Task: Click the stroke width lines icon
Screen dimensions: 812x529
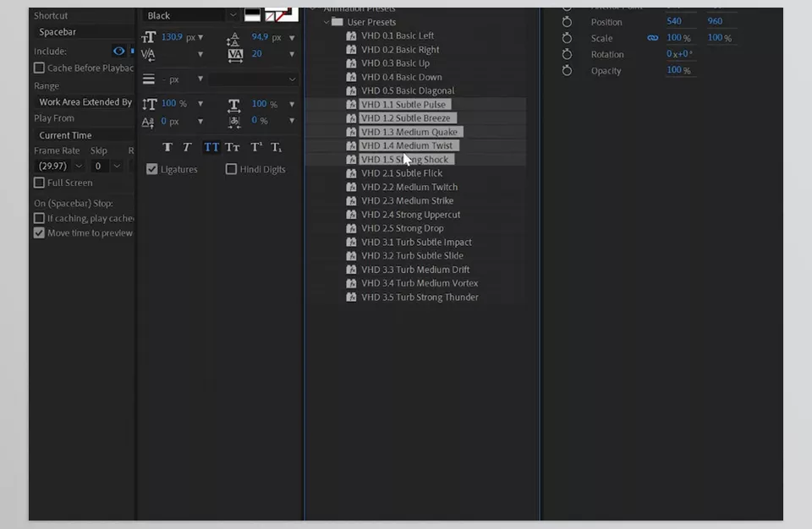Action: 149,79
